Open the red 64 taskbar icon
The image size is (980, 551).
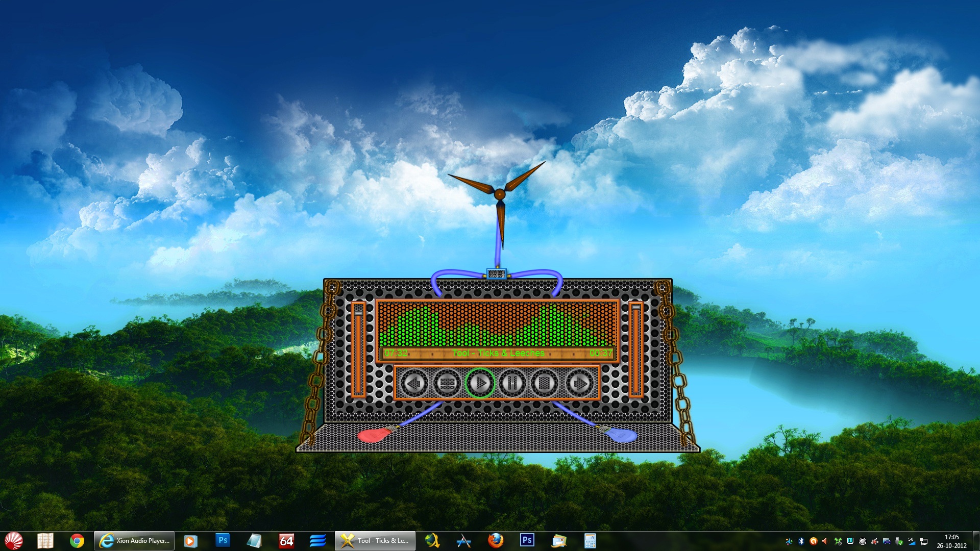[x=286, y=541]
